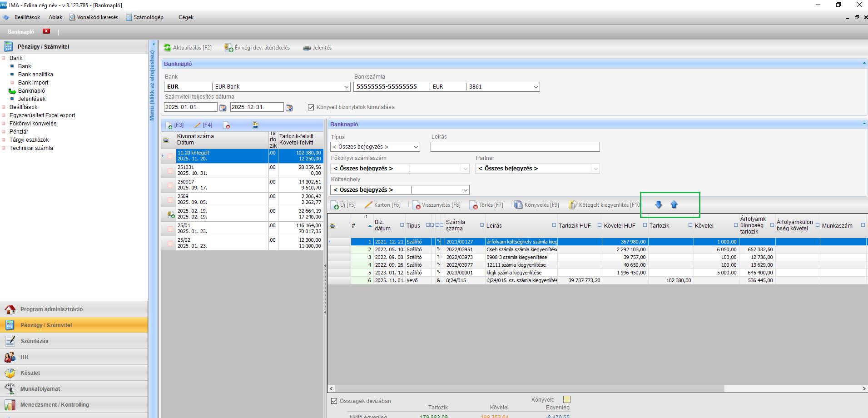
Task: Expand the Bank selection dropdown
Action: point(347,87)
